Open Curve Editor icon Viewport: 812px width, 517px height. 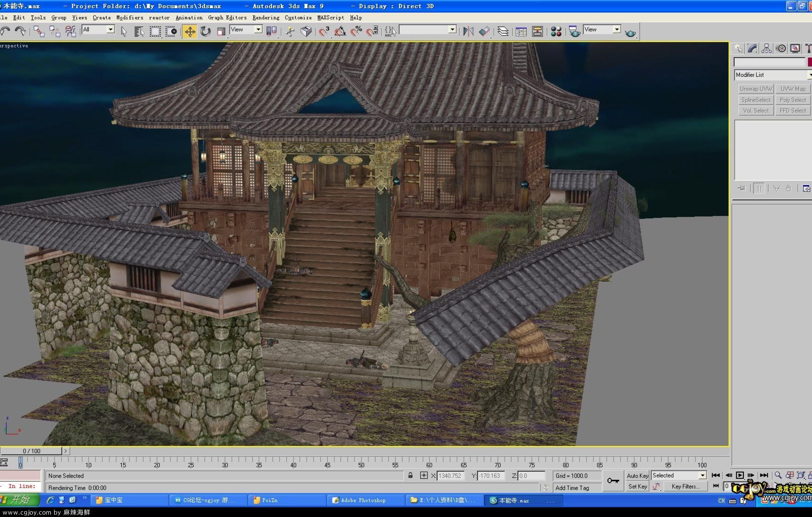pos(521,31)
